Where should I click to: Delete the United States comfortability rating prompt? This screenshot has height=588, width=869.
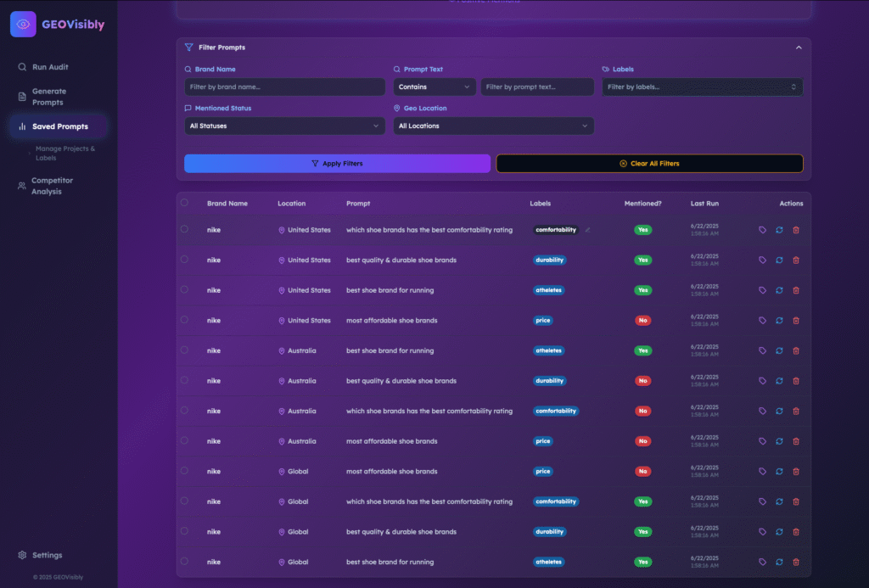pos(796,230)
